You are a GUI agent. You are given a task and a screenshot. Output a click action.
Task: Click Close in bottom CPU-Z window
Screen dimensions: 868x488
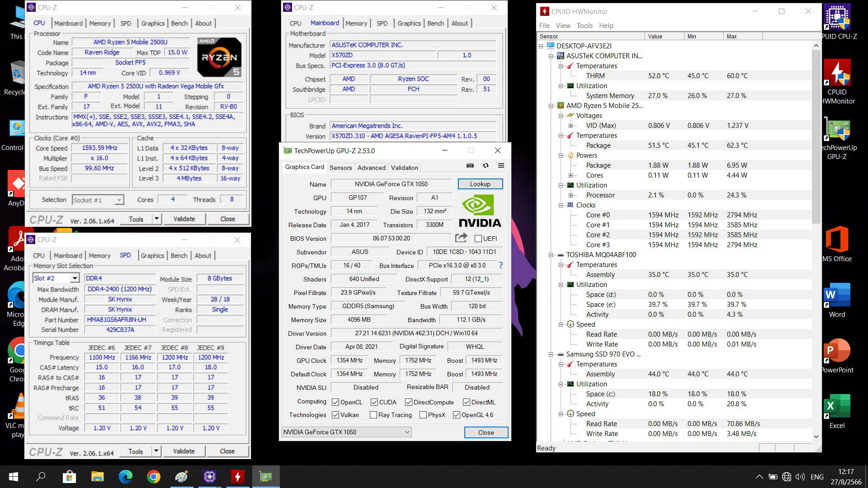coord(227,451)
